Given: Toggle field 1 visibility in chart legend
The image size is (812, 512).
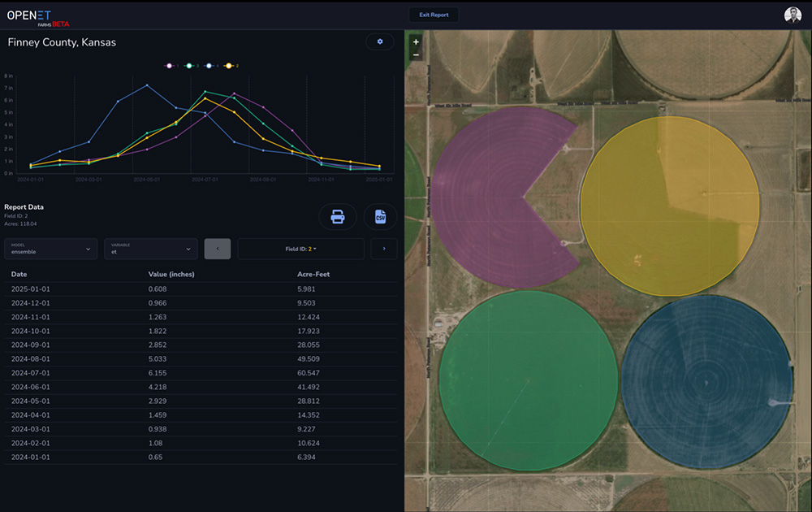Looking at the screenshot, I should [171, 64].
